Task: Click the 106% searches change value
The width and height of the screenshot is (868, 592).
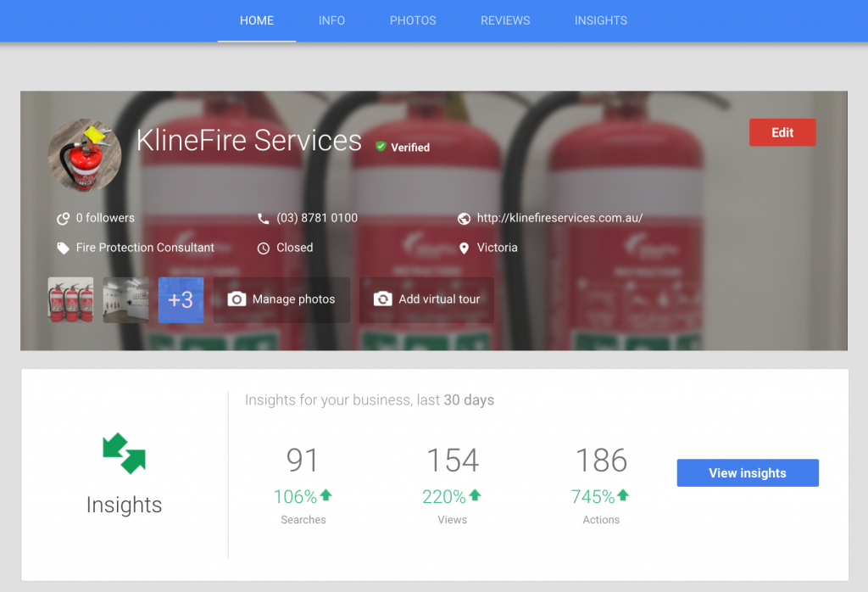Action: pyautogui.click(x=295, y=497)
